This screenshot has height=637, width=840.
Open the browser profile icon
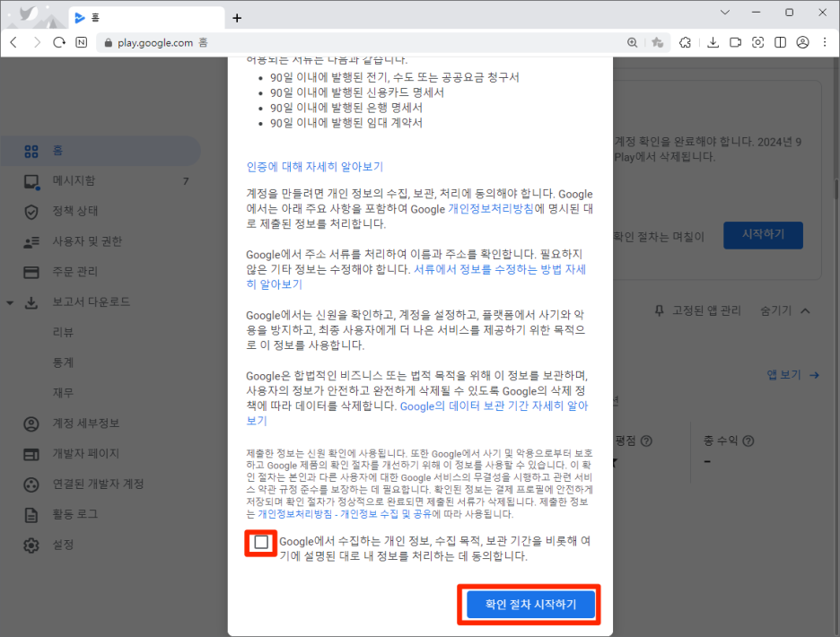802,42
